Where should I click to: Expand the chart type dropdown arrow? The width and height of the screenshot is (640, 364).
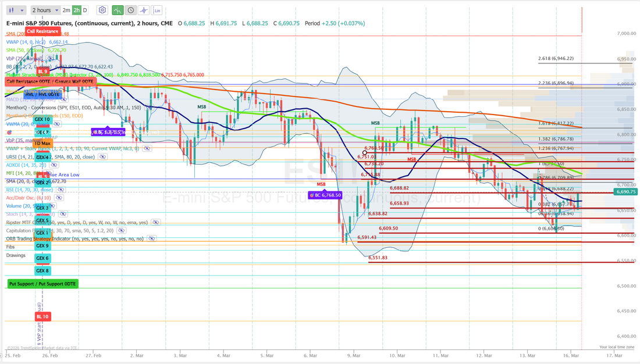coord(22,10)
